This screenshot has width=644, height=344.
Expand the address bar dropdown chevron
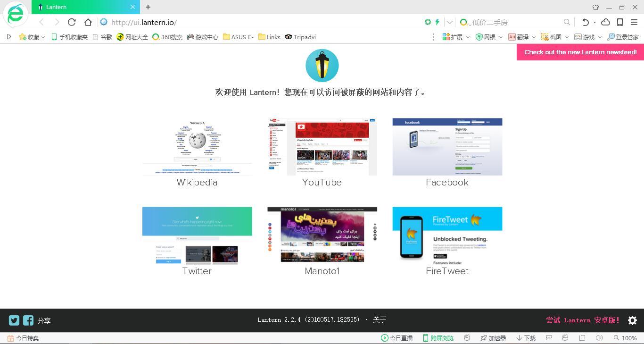pyautogui.click(x=449, y=22)
